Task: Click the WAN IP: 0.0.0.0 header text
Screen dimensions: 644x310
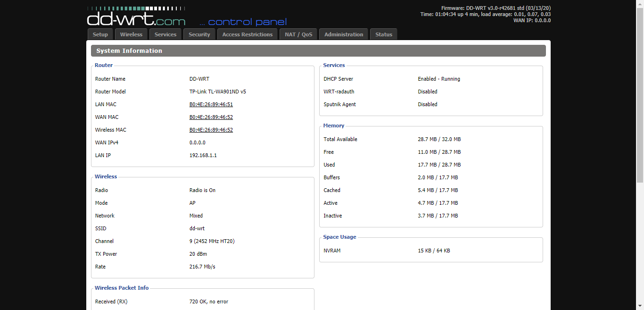Action: [532, 20]
